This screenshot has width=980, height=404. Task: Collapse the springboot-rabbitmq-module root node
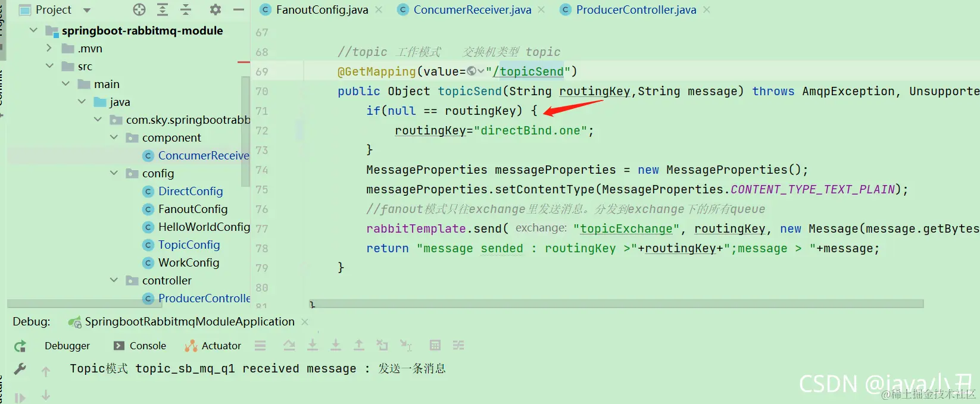click(34, 30)
